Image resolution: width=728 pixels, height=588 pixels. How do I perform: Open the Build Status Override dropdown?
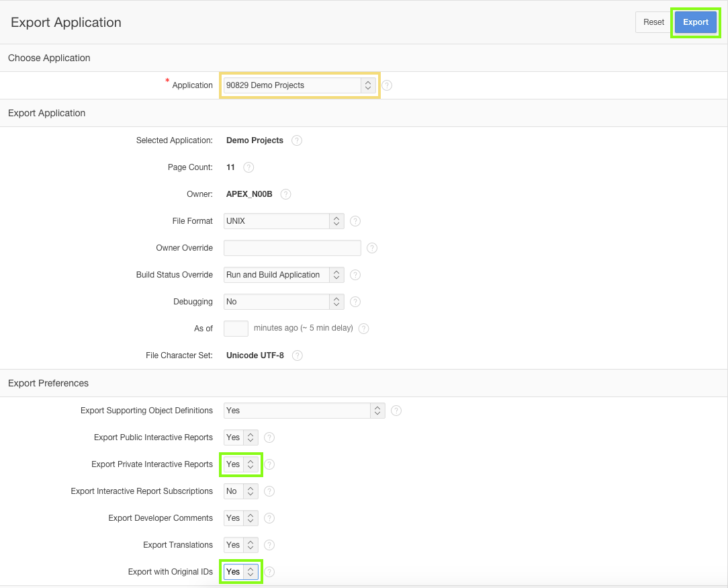point(336,275)
